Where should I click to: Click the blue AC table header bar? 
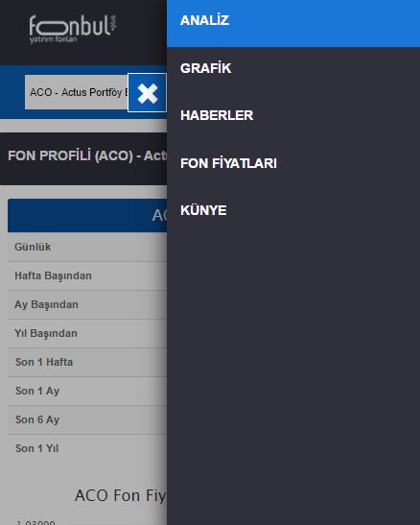[x=87, y=216]
